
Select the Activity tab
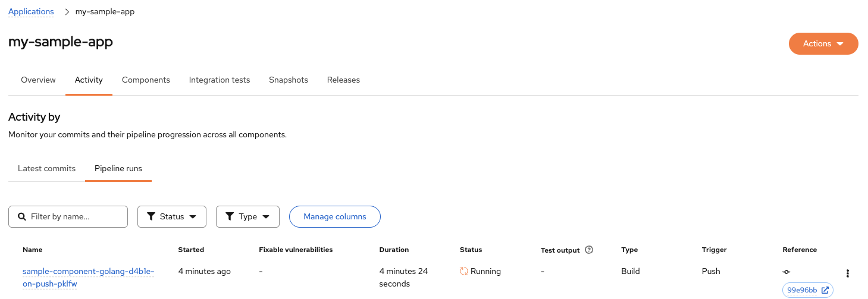(89, 80)
